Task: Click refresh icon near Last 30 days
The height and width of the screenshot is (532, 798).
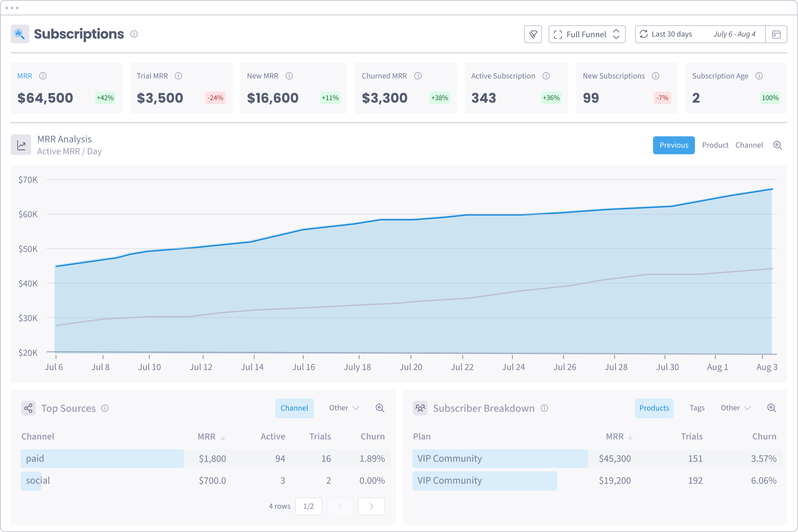Action: click(643, 34)
